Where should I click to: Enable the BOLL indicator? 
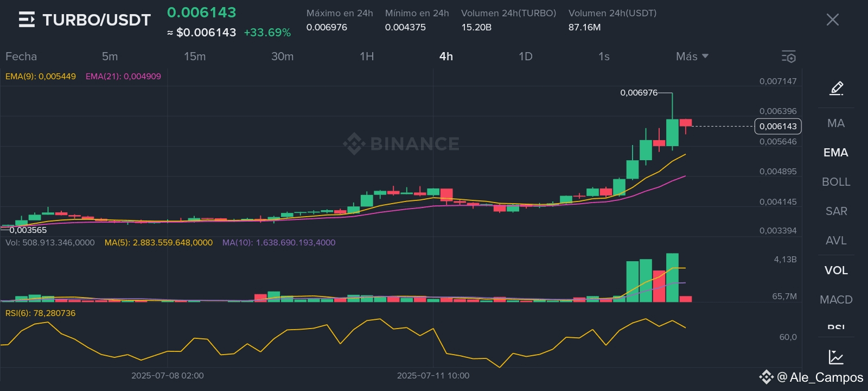(836, 182)
